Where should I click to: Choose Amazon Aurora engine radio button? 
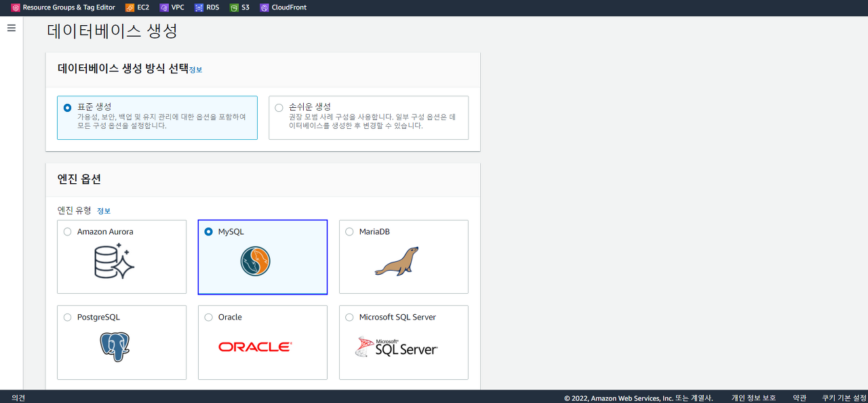tap(67, 231)
